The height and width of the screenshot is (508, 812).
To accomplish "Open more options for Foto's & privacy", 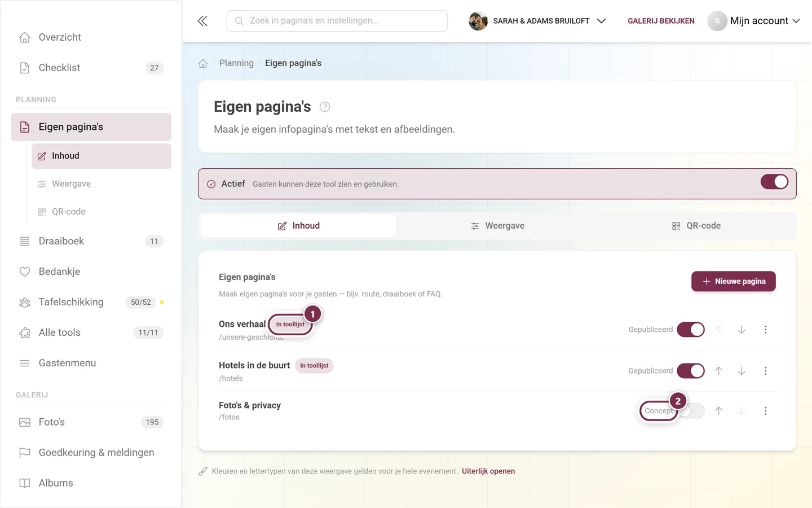I will coord(765,411).
